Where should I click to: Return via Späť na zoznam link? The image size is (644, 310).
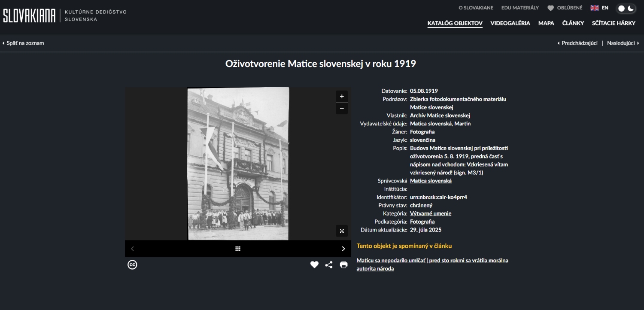pyautogui.click(x=23, y=43)
